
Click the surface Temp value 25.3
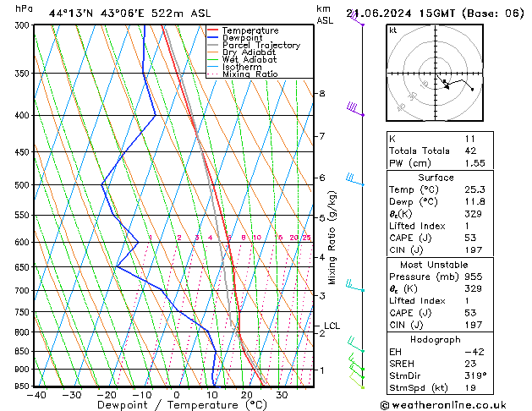pyautogui.click(x=474, y=189)
